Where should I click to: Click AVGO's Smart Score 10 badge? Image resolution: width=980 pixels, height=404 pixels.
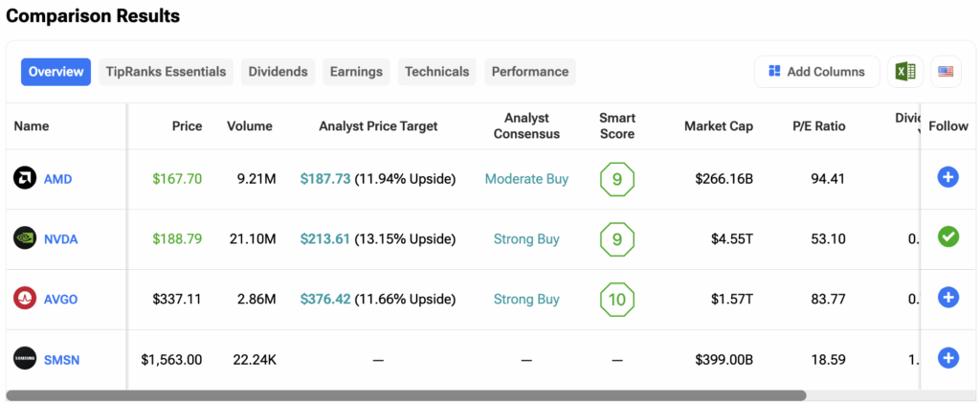point(616,299)
